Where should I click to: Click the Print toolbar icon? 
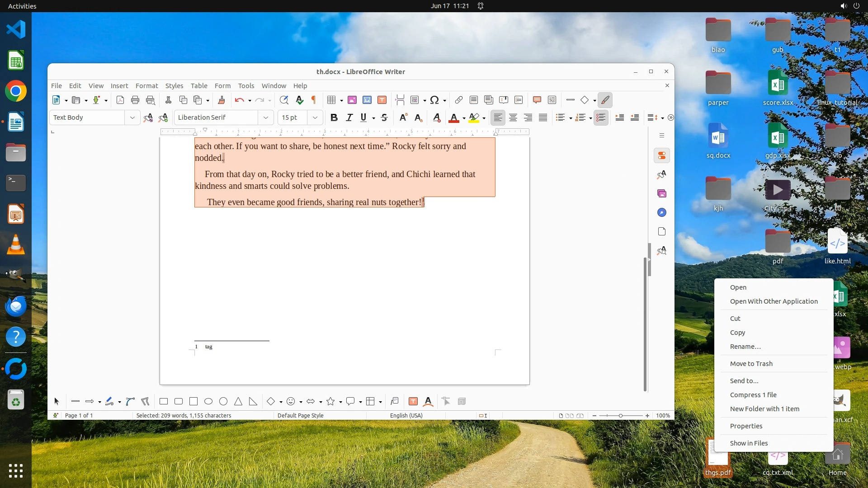click(135, 100)
